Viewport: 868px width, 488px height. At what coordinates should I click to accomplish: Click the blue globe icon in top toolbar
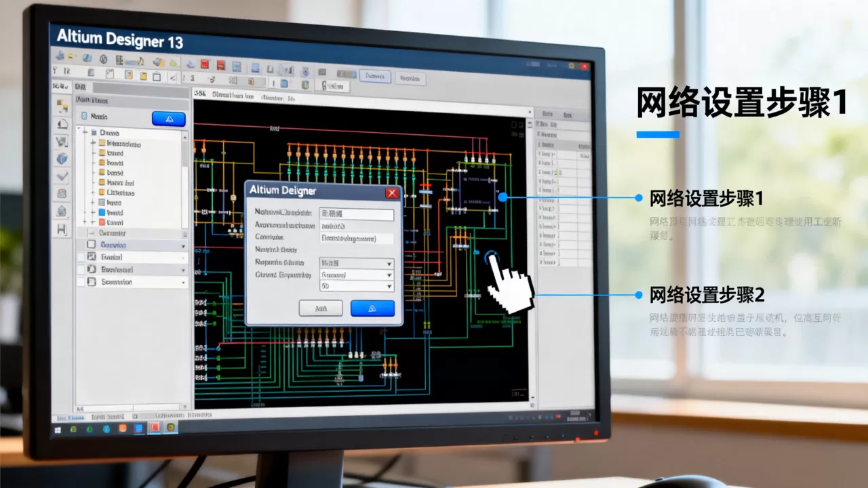pos(87,58)
